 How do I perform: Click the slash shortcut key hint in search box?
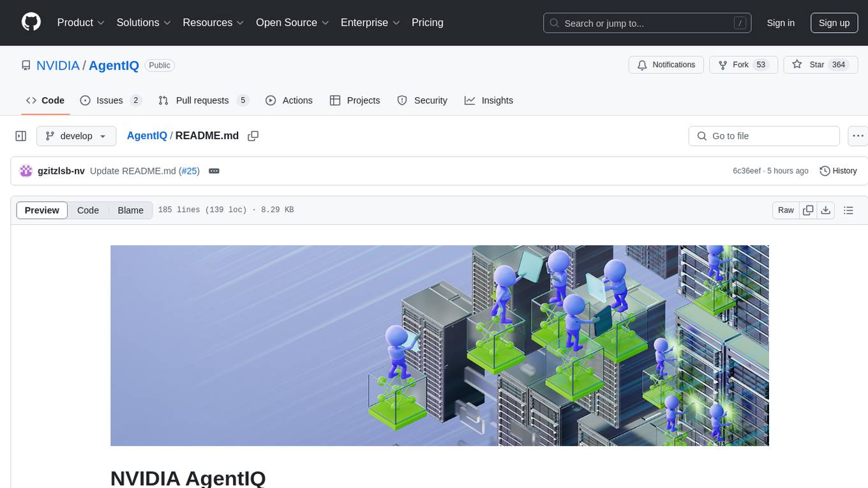[740, 23]
